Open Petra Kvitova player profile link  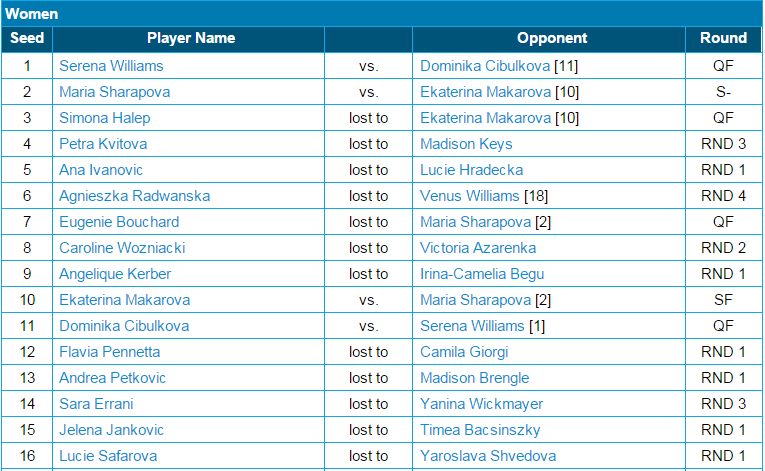103,144
